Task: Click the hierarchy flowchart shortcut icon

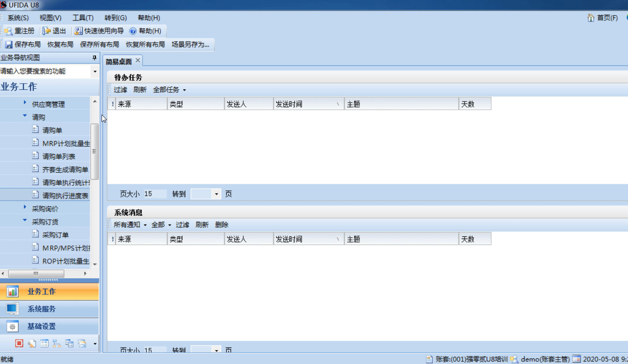Action: [x=57, y=344]
